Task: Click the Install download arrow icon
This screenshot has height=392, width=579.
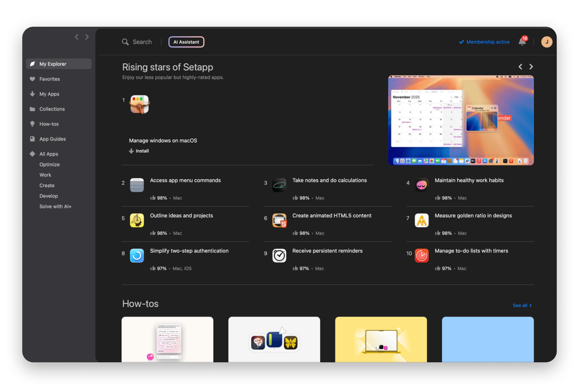Action: click(131, 151)
